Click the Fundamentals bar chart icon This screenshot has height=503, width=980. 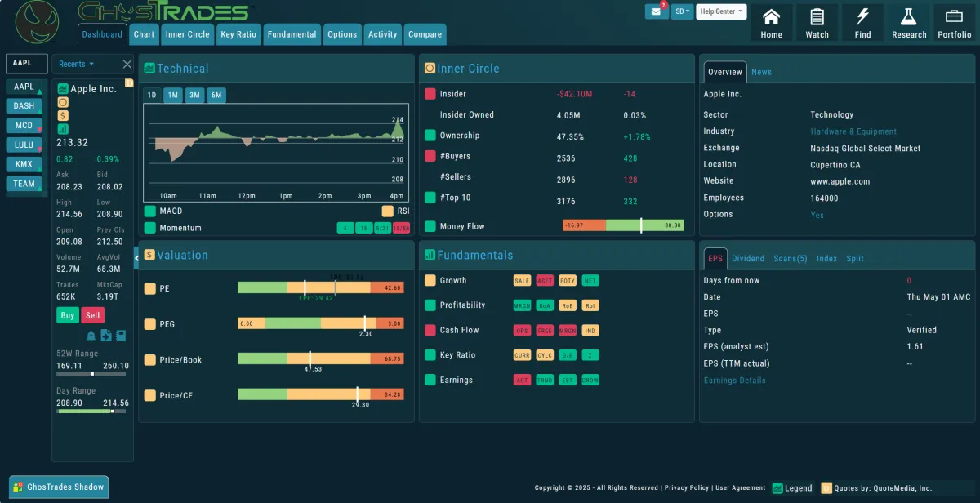tap(430, 255)
